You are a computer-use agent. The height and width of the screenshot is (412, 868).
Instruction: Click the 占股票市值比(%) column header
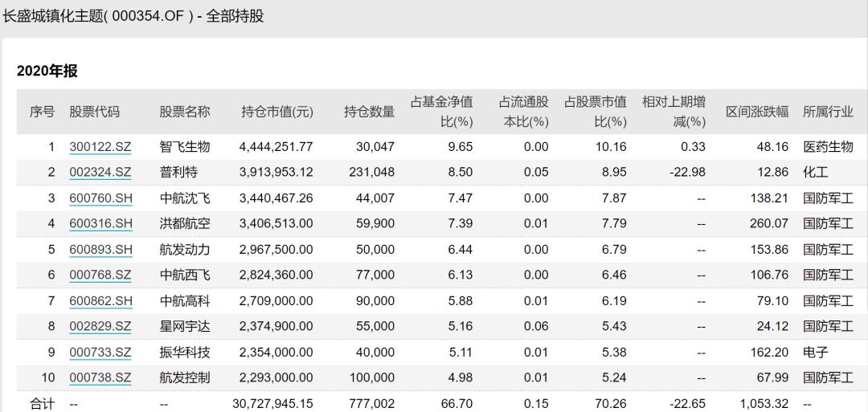[x=596, y=112]
